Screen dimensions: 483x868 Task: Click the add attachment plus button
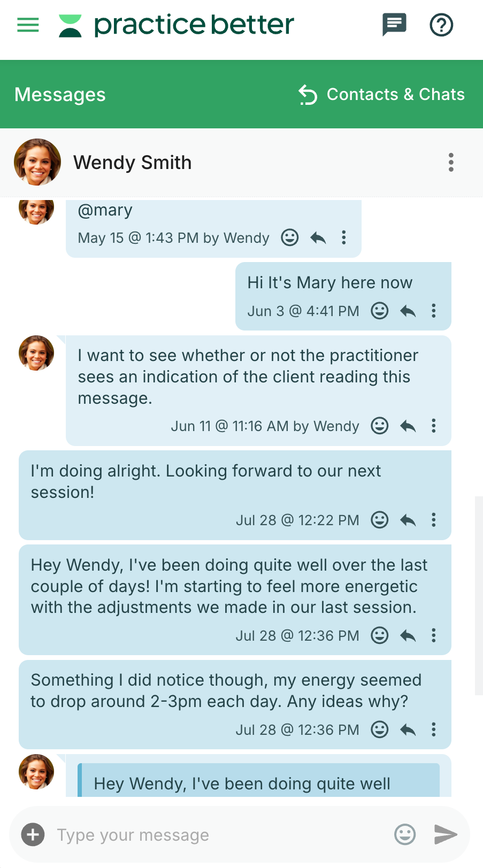[x=33, y=834]
